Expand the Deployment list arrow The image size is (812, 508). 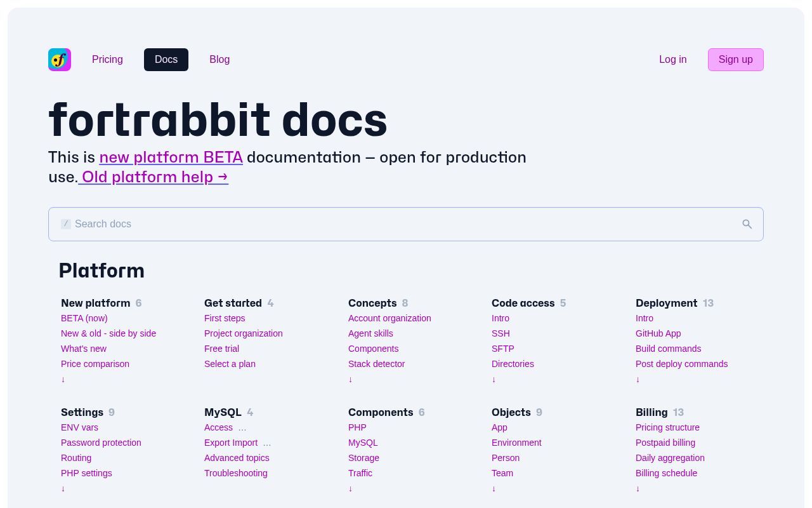(x=638, y=379)
